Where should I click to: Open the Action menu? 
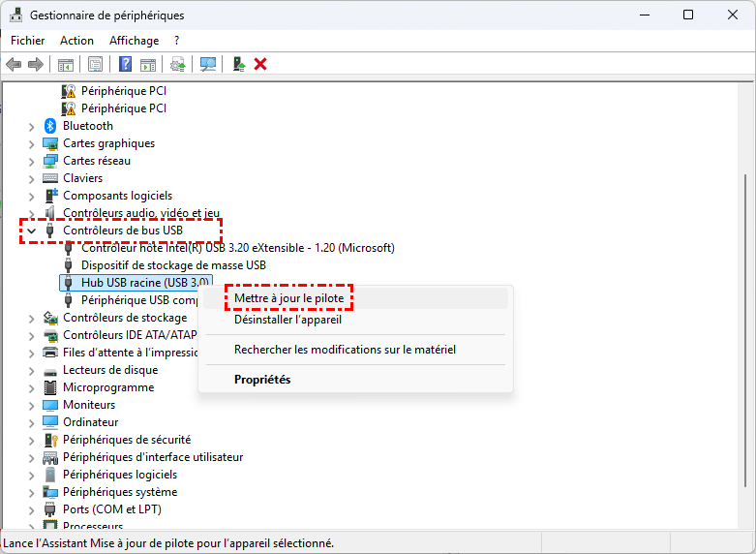pos(76,41)
